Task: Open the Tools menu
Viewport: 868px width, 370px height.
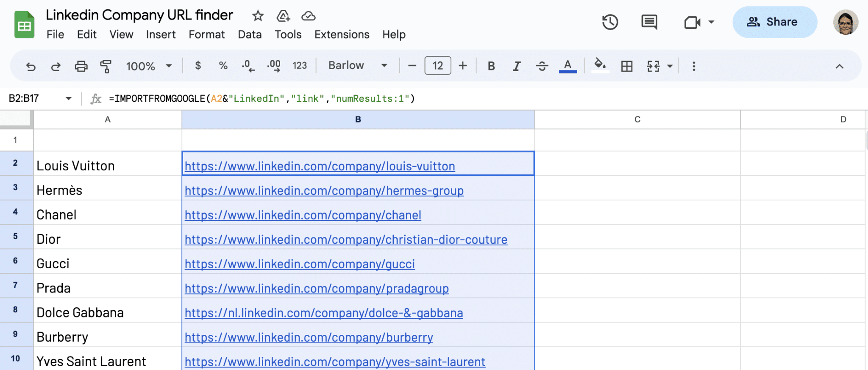Action: point(288,34)
